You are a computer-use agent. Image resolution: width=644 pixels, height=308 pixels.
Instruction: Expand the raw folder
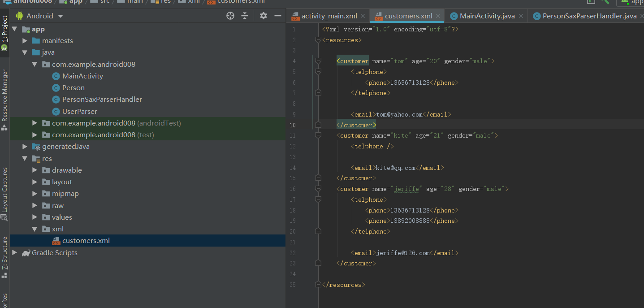coord(35,206)
